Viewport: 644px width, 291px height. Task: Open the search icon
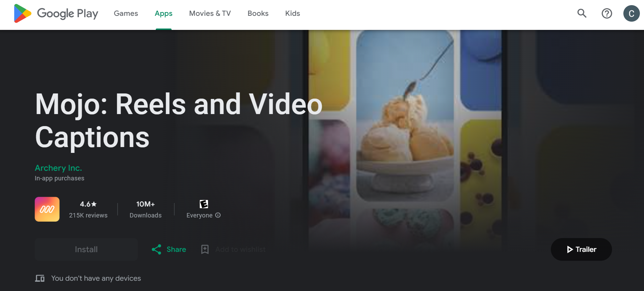pyautogui.click(x=582, y=13)
